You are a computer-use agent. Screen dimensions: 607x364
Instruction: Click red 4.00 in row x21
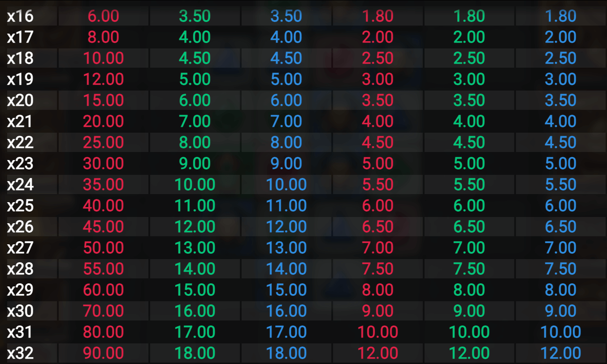coord(378,121)
